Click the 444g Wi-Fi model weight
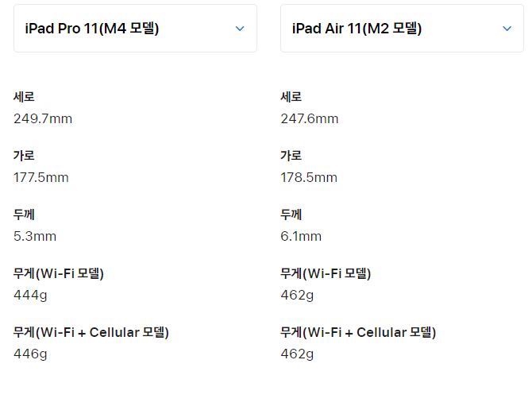 30,296
